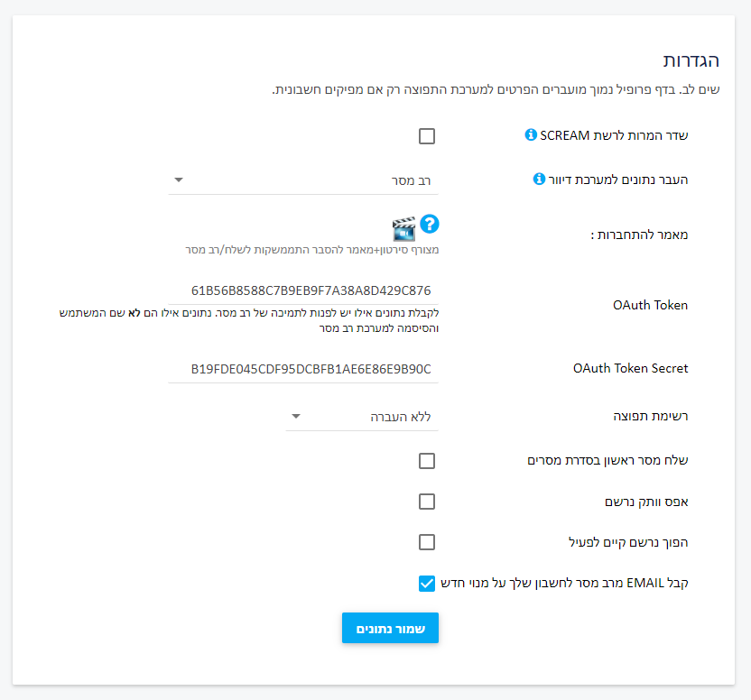The width and height of the screenshot is (751, 700).
Task: Tick the הפוך נרשם קיים לפעיל checkbox
Action: click(427, 542)
